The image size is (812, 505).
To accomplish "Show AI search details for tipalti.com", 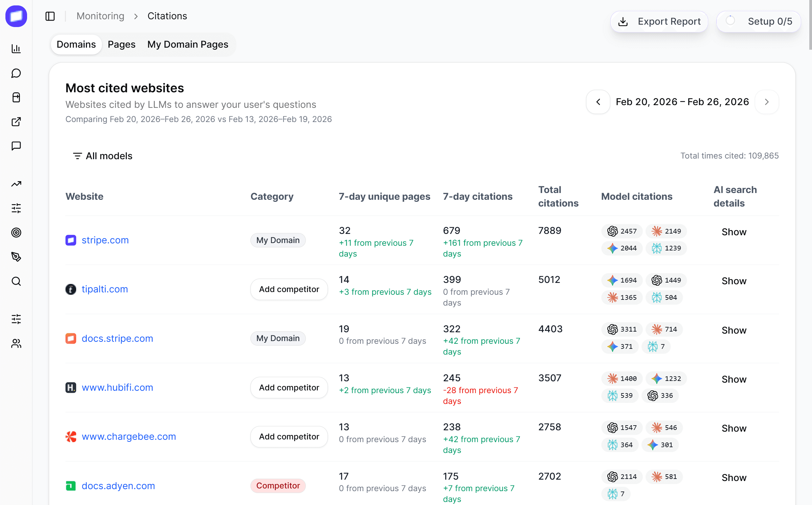I will click(x=734, y=281).
